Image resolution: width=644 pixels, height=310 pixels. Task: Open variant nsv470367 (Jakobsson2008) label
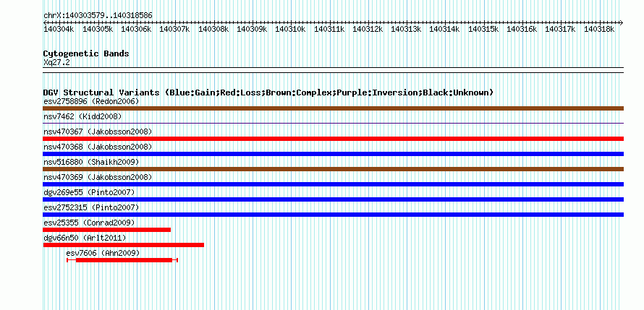point(98,132)
